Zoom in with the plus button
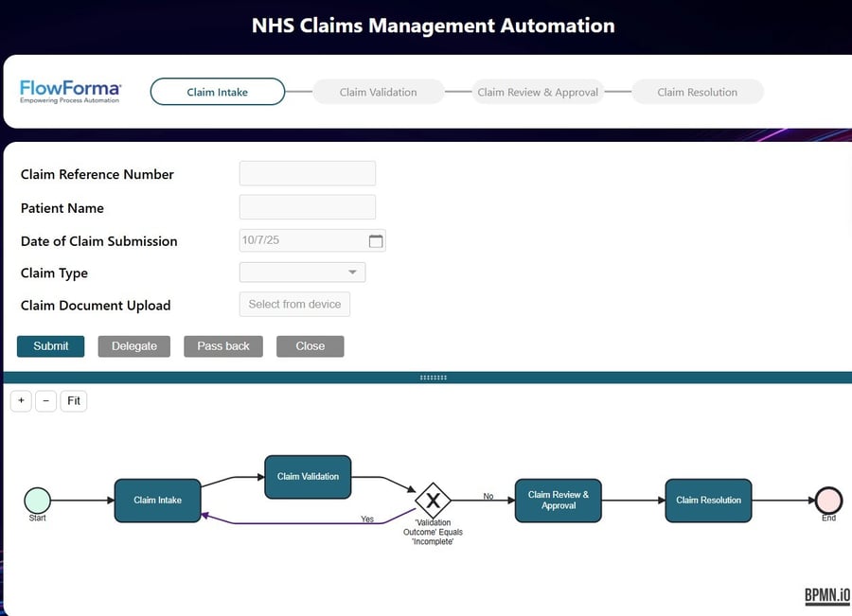 click(21, 400)
